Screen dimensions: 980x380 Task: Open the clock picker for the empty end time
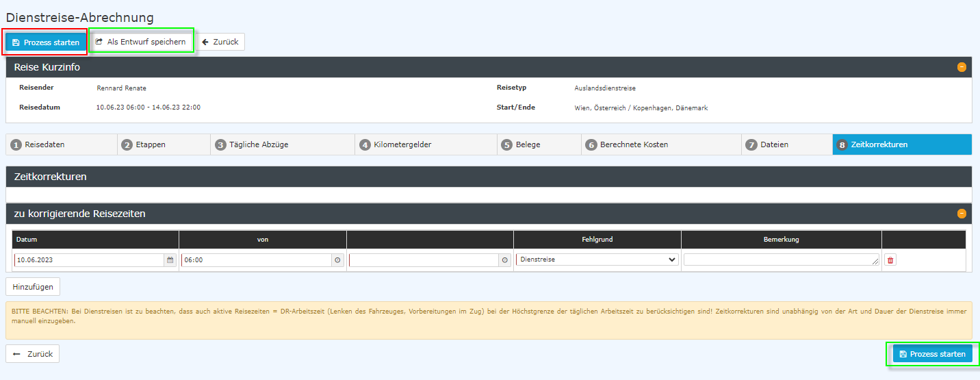505,260
